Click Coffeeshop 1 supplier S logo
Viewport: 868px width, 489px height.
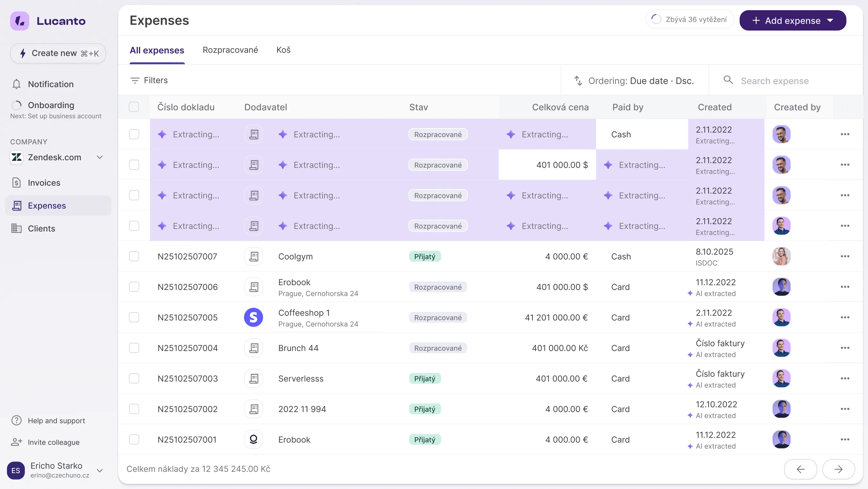[x=254, y=317]
